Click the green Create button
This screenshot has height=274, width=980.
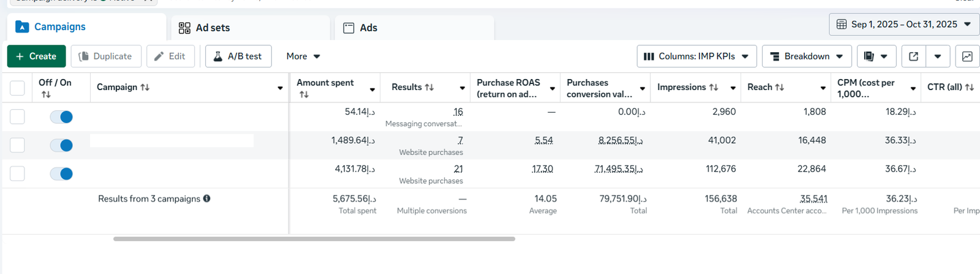pos(36,56)
